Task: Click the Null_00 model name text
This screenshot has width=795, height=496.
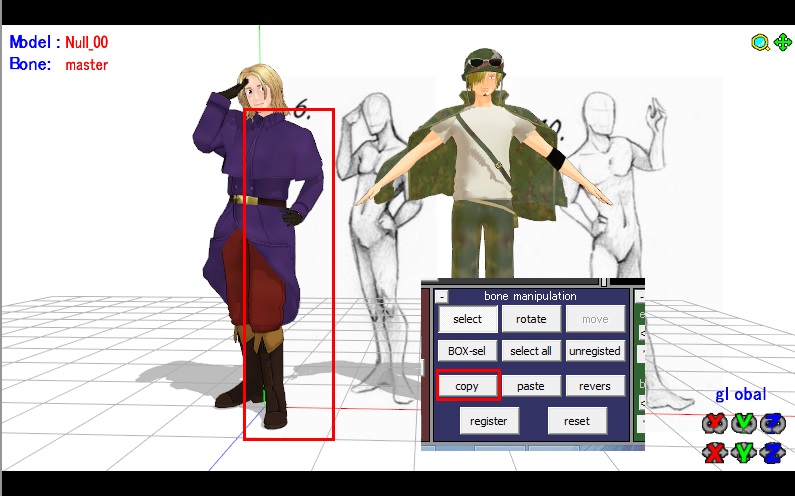Action: pos(87,42)
